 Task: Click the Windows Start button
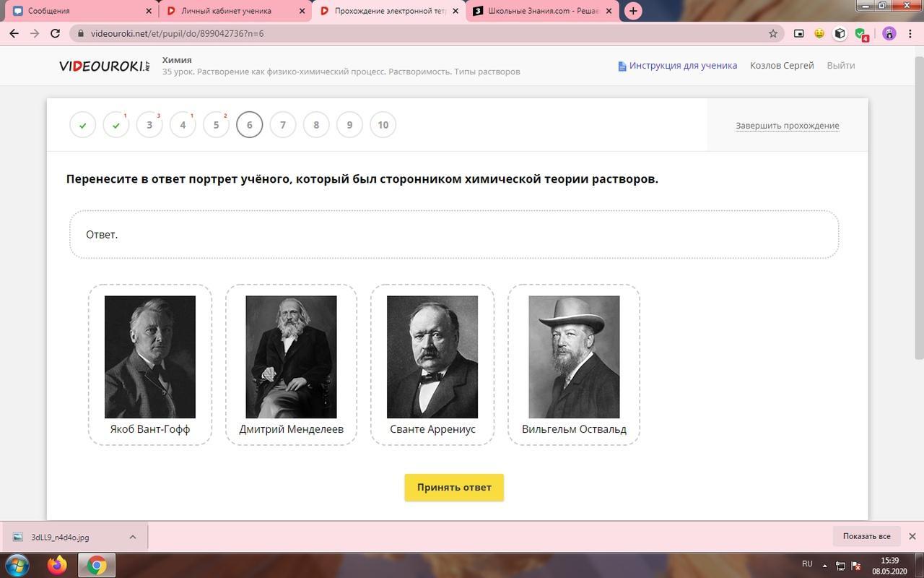point(17,564)
